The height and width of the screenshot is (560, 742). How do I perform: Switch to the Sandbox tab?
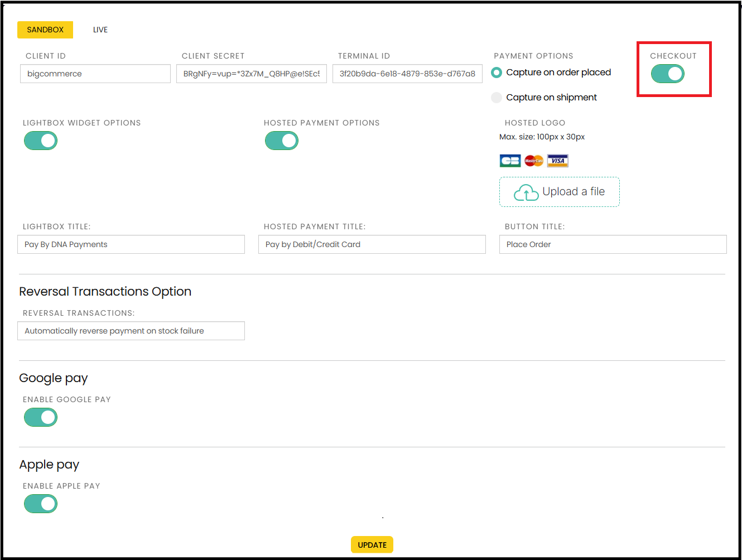45,30
